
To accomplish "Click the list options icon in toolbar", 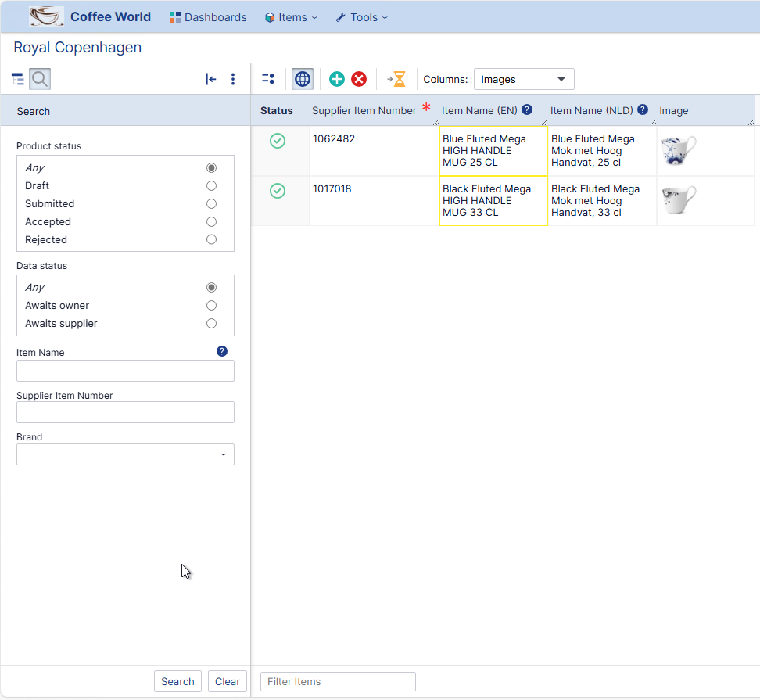I will tap(268, 78).
